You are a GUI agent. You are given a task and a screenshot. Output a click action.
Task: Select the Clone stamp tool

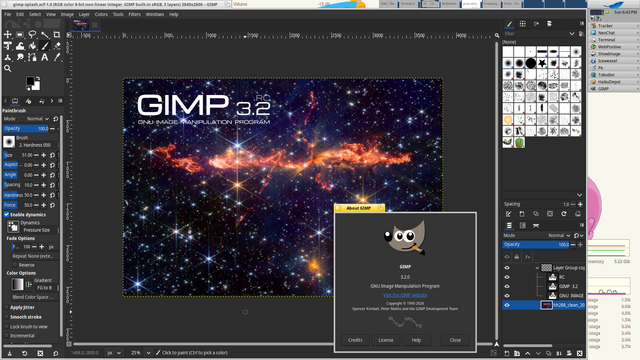pos(8,58)
